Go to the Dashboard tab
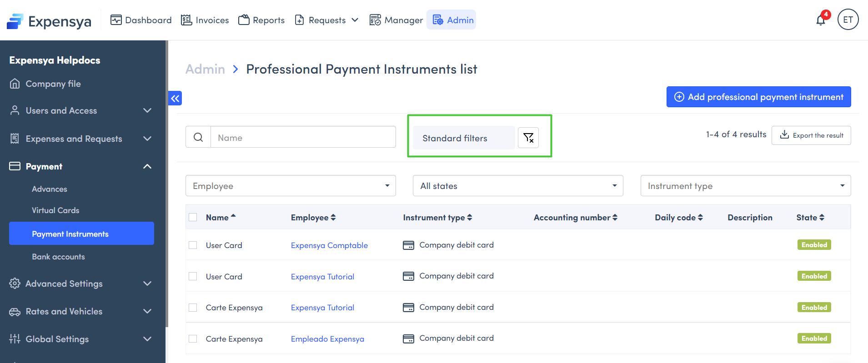868x363 pixels. click(141, 20)
